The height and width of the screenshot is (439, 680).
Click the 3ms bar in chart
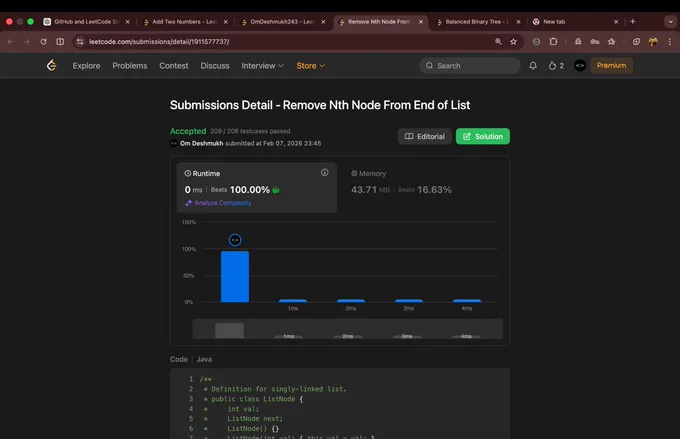[x=409, y=301]
